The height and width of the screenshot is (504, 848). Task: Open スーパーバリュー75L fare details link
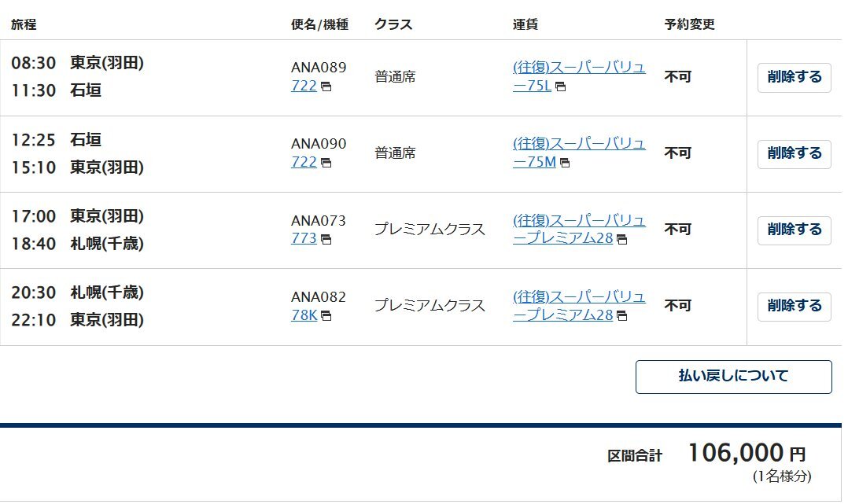pyautogui.click(x=579, y=76)
